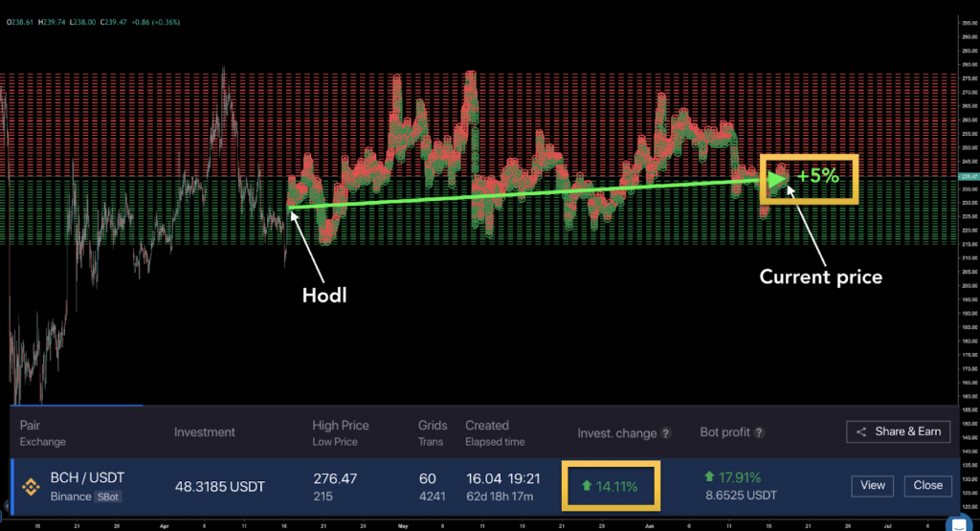Click the Created column header
The height and width of the screenshot is (531, 980).
[487, 426]
